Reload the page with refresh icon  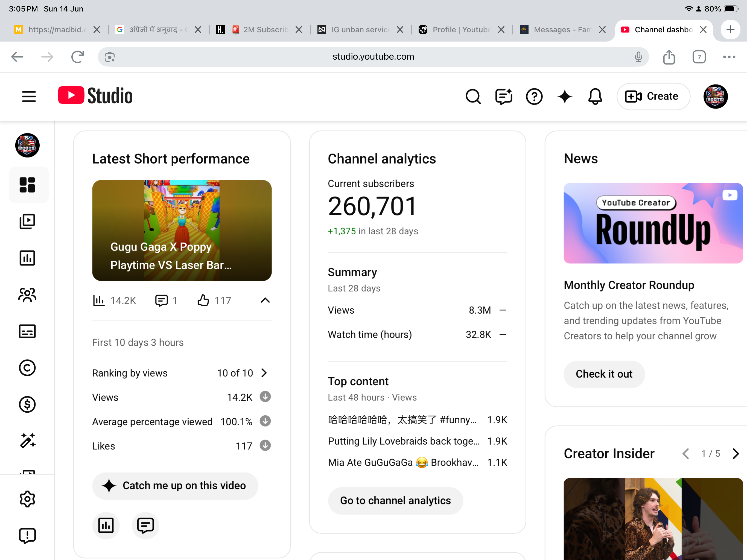77,57
